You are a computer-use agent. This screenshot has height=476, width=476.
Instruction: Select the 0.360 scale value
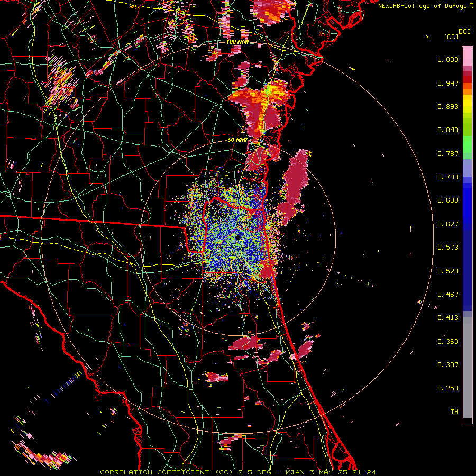448,342
